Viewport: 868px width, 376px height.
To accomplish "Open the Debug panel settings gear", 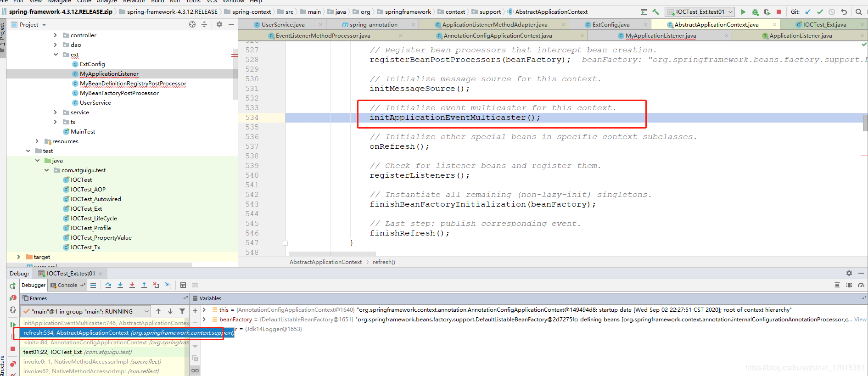I will coord(849,273).
